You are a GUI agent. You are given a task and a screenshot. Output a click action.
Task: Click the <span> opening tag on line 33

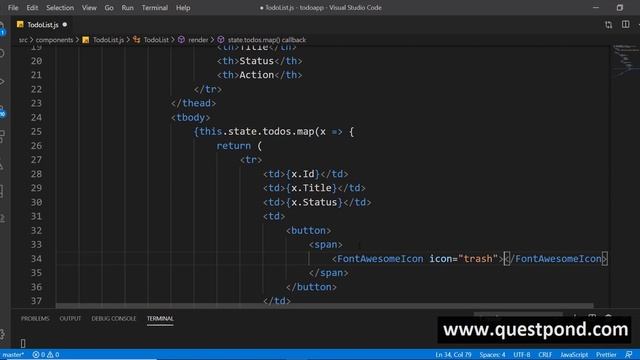pyautogui.click(x=326, y=244)
